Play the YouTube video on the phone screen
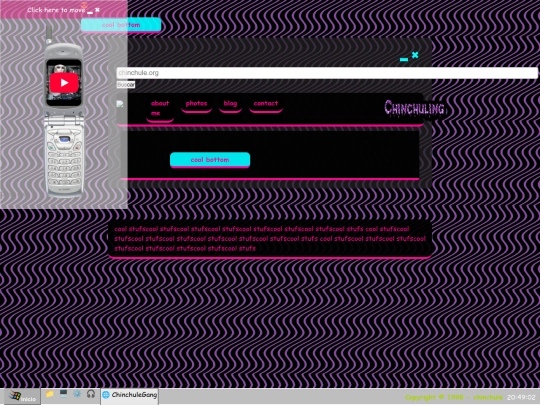The height and width of the screenshot is (405, 540). point(64,83)
